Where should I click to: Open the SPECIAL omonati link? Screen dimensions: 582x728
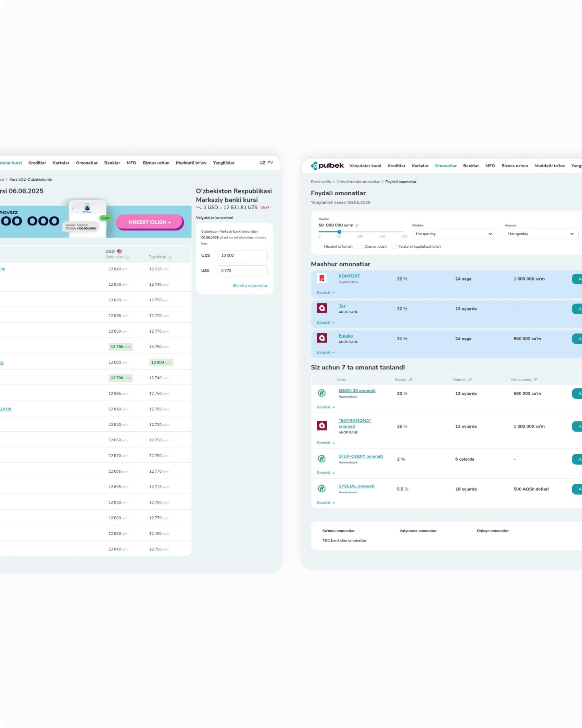pos(356,486)
